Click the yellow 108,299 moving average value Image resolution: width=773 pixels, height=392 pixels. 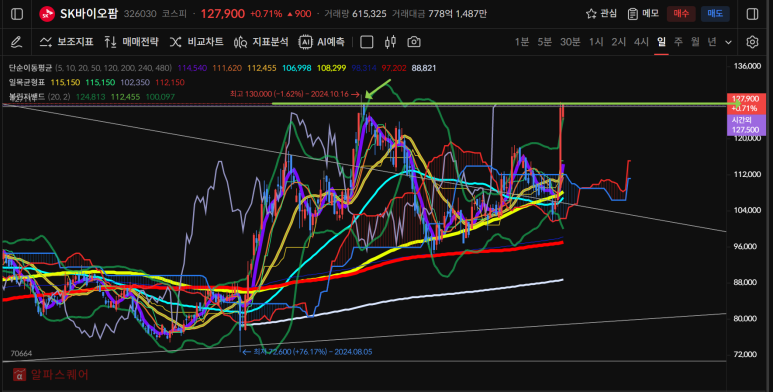(332, 68)
